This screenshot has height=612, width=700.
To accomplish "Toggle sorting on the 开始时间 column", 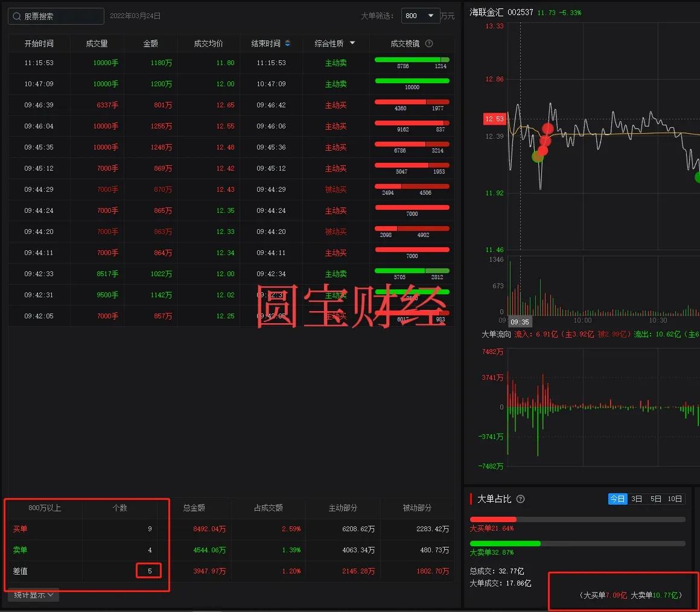I will pos(39,43).
